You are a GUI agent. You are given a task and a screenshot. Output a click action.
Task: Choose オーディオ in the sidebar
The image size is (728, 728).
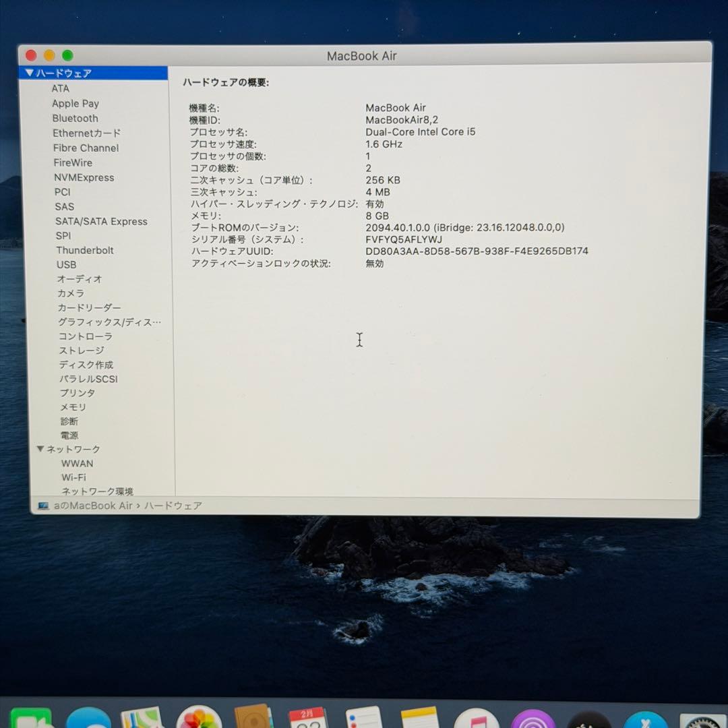coord(80,279)
